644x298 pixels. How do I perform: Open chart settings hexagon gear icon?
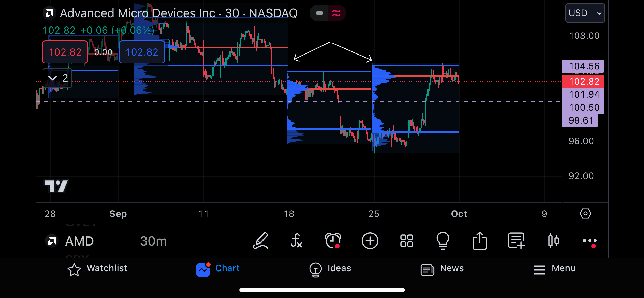point(585,213)
